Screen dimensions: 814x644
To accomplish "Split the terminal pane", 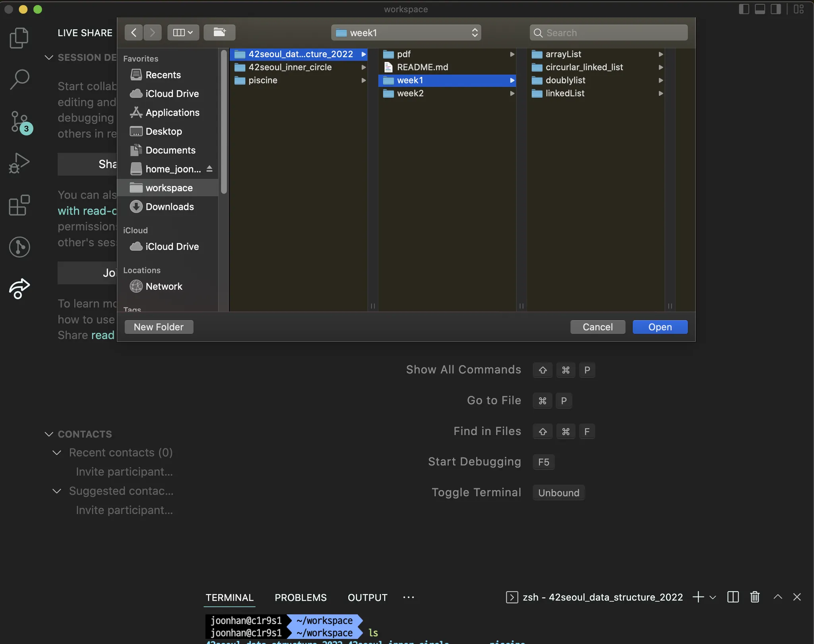I will tap(733, 597).
